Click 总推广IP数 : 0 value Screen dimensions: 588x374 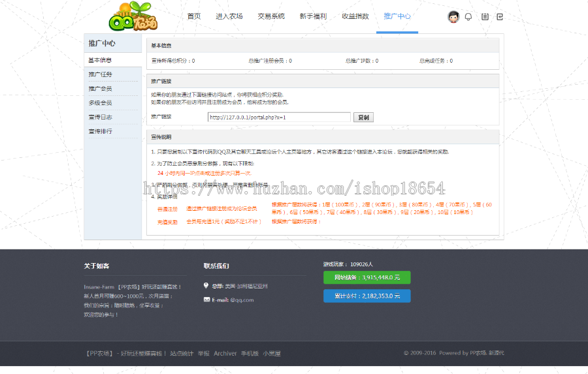362,60
